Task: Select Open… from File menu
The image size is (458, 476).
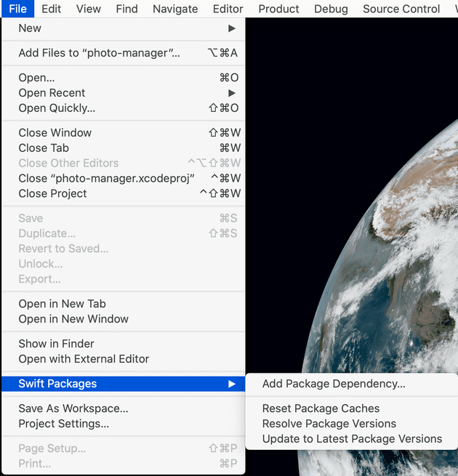Action: [x=124, y=78]
